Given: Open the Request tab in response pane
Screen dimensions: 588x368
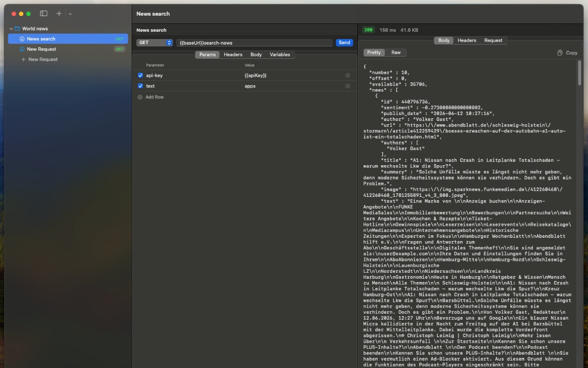Looking at the screenshot, I should click(493, 40).
